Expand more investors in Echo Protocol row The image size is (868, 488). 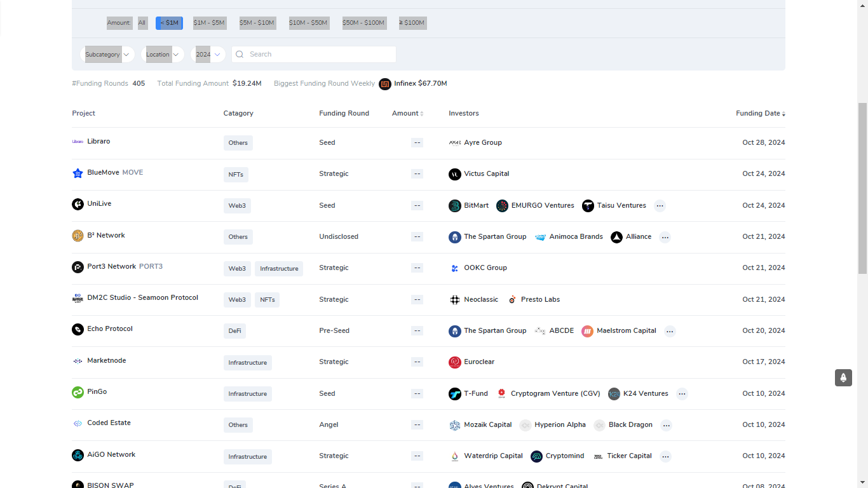coord(670,331)
